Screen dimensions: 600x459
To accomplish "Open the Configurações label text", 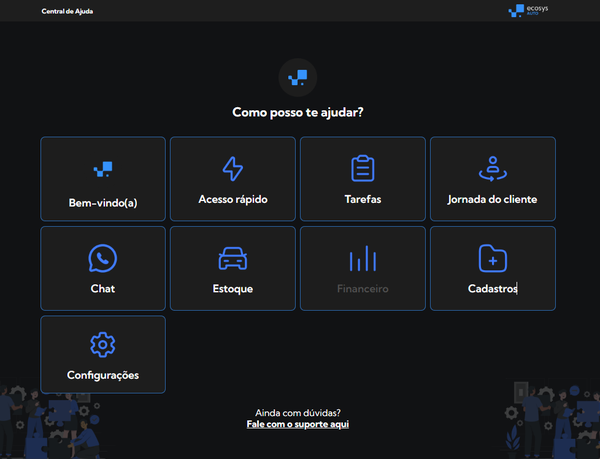I will [102, 375].
